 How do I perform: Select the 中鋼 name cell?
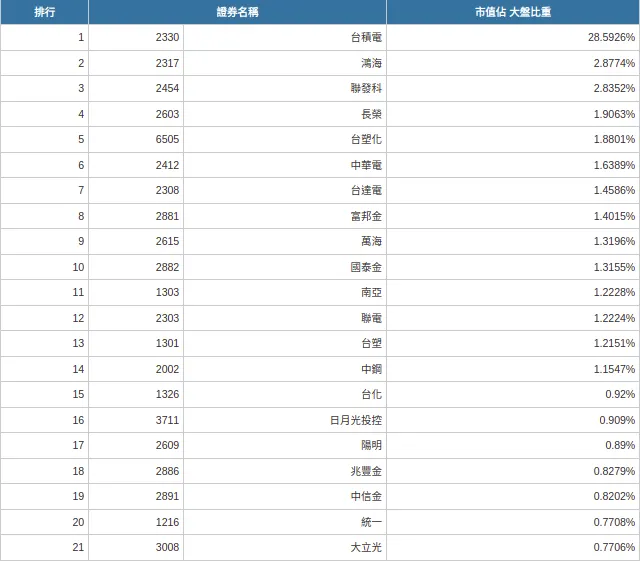click(x=285, y=369)
